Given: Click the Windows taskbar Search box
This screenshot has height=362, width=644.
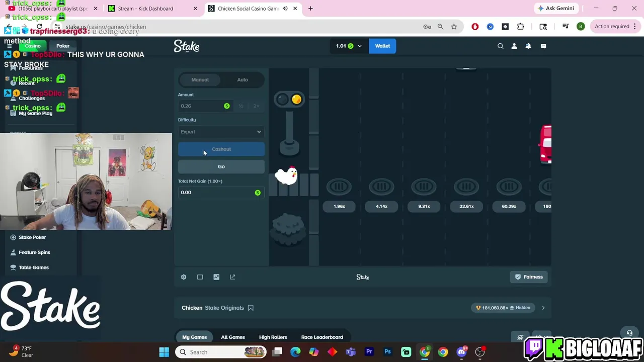Looking at the screenshot, I should [221, 352].
